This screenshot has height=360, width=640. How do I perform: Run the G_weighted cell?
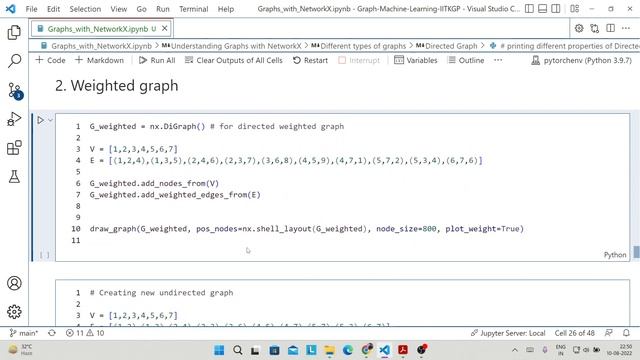(40, 120)
